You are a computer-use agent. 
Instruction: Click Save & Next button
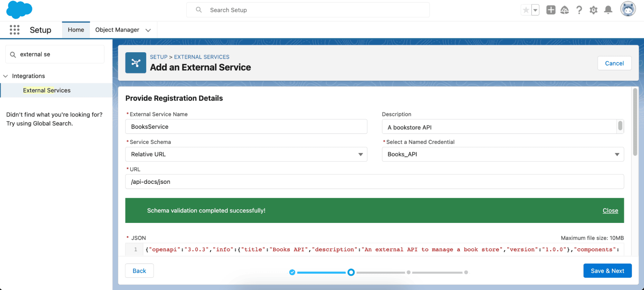(607, 271)
